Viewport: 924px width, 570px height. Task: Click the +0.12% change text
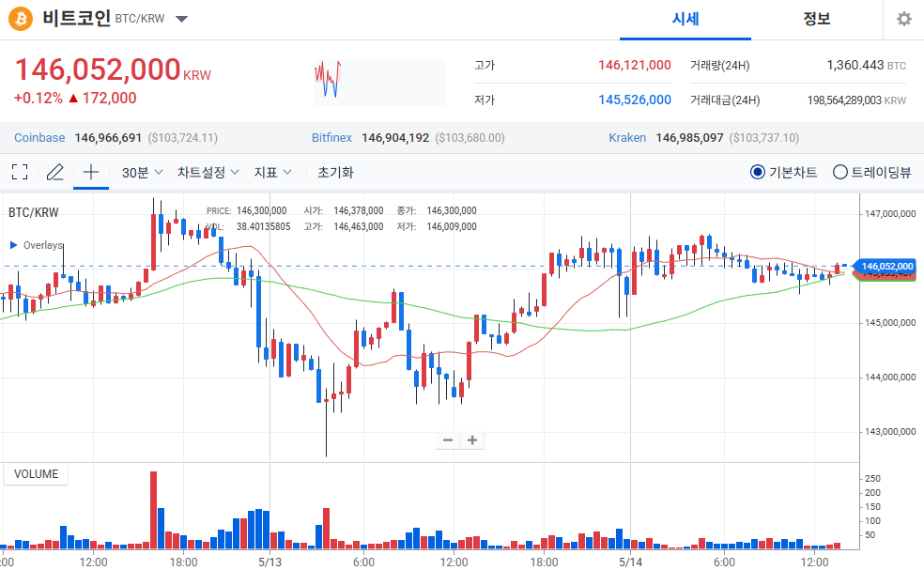pos(38,98)
